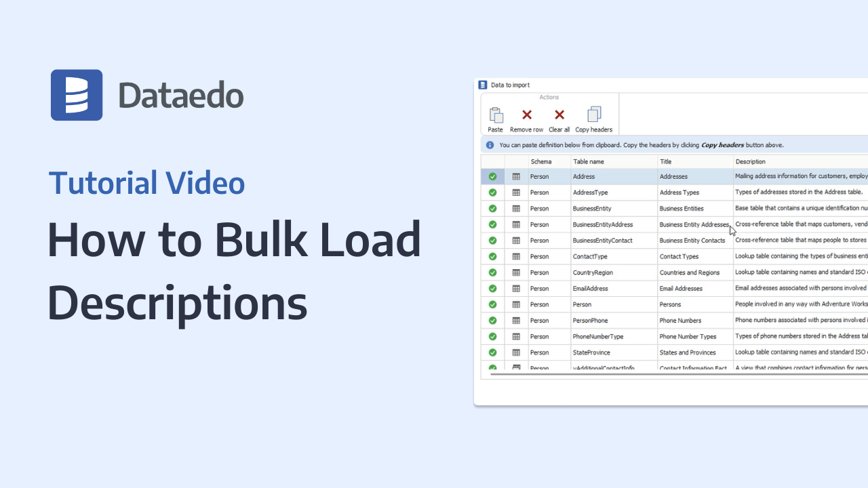Click the Data to import window icon
The height and width of the screenshot is (488, 868).
483,85
